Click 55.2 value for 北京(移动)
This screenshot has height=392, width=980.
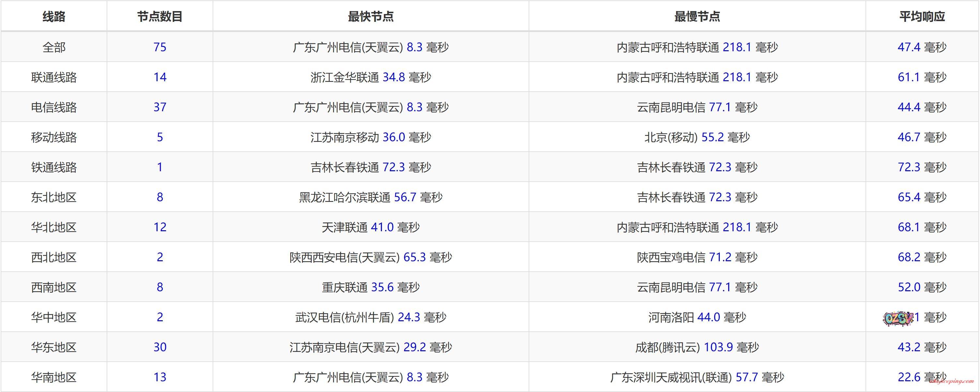point(712,137)
